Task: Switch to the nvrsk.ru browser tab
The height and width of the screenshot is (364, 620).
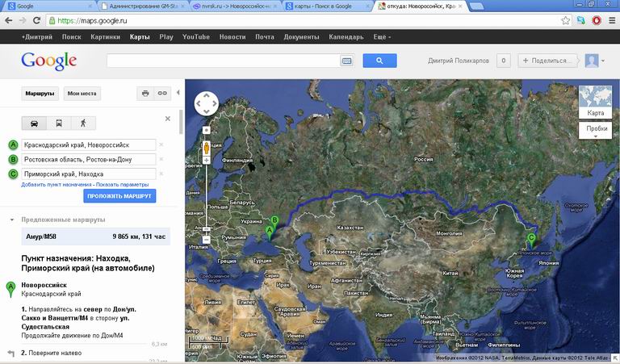Action: coord(236,6)
